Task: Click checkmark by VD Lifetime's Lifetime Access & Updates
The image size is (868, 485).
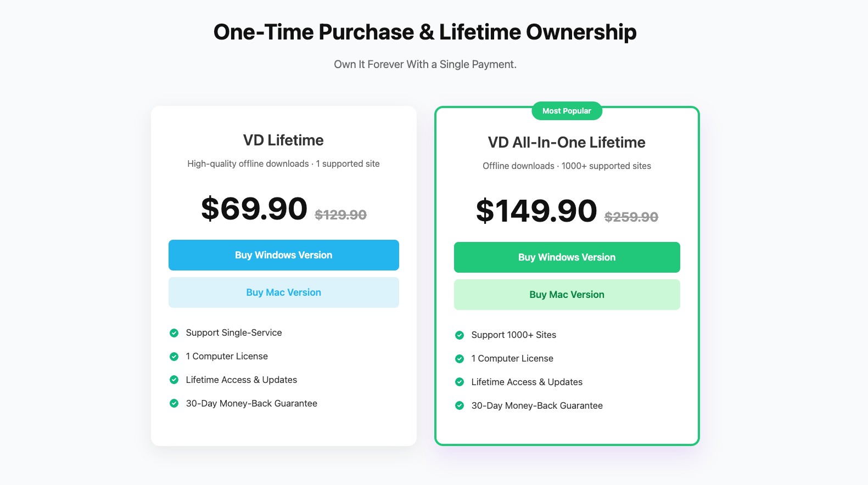Action: tap(174, 380)
